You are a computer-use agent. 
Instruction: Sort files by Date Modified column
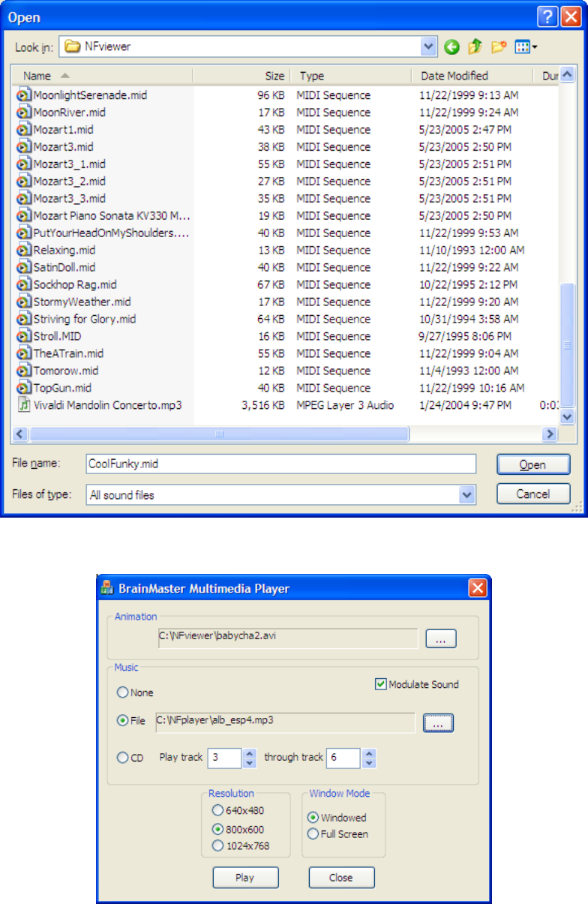pyautogui.click(x=454, y=76)
